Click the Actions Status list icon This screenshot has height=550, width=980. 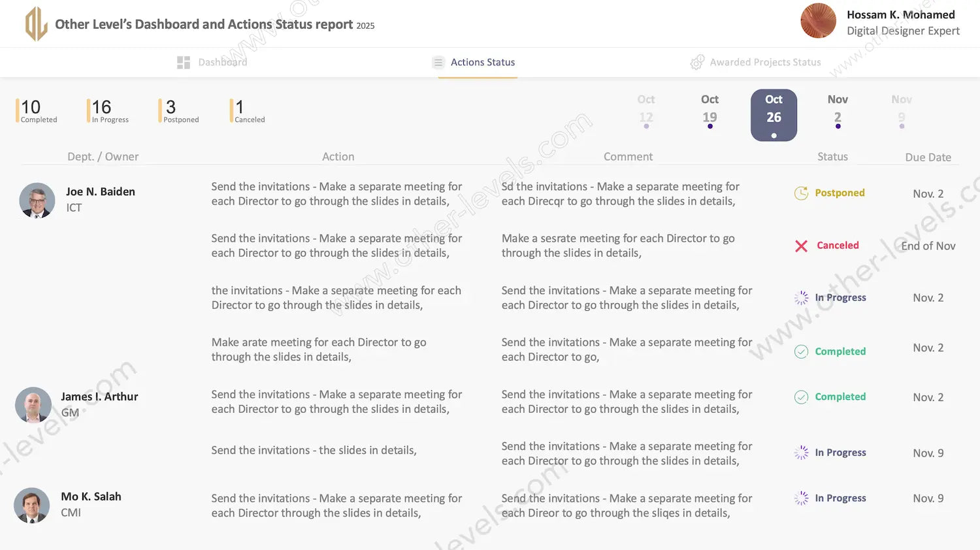click(x=438, y=63)
